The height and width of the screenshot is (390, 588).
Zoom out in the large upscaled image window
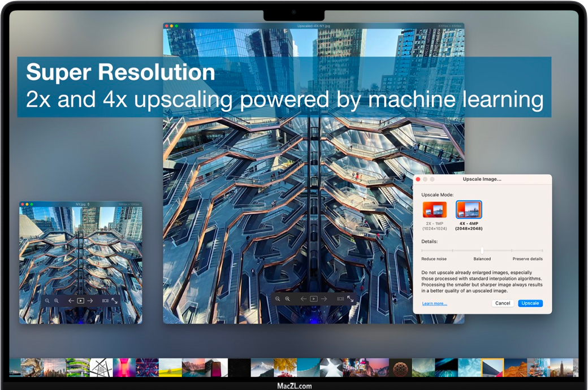click(278, 299)
